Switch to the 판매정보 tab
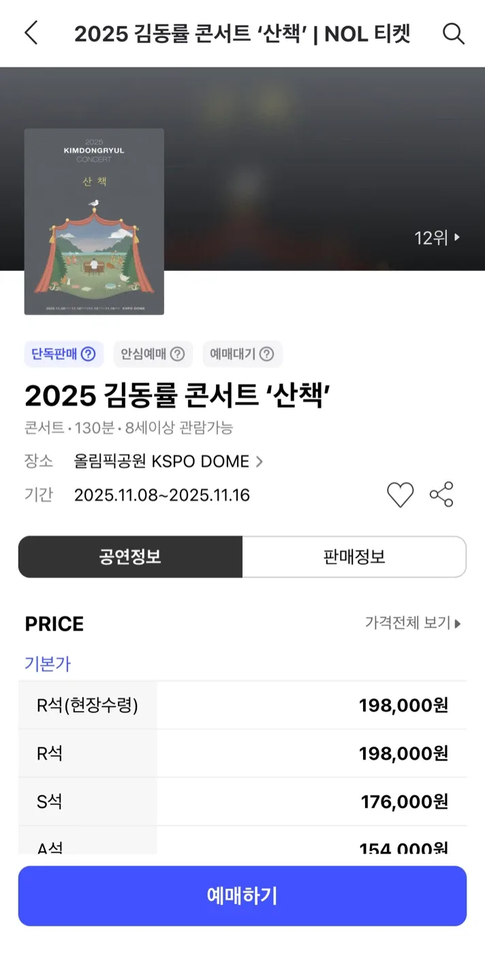This screenshot has width=485, height=980. (x=354, y=557)
